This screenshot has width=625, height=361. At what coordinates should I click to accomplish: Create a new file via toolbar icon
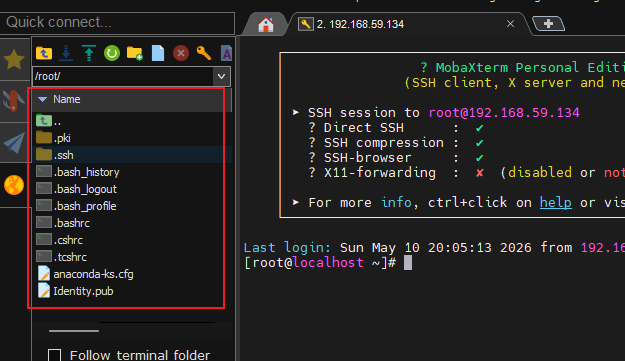(x=158, y=53)
